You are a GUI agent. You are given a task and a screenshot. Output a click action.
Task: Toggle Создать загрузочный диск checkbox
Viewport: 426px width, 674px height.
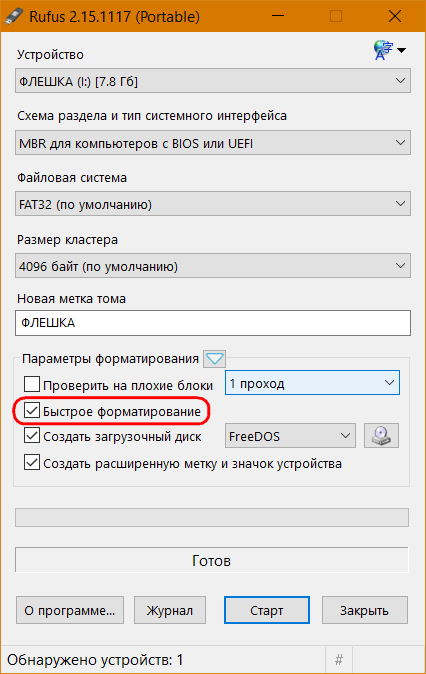coord(32,436)
